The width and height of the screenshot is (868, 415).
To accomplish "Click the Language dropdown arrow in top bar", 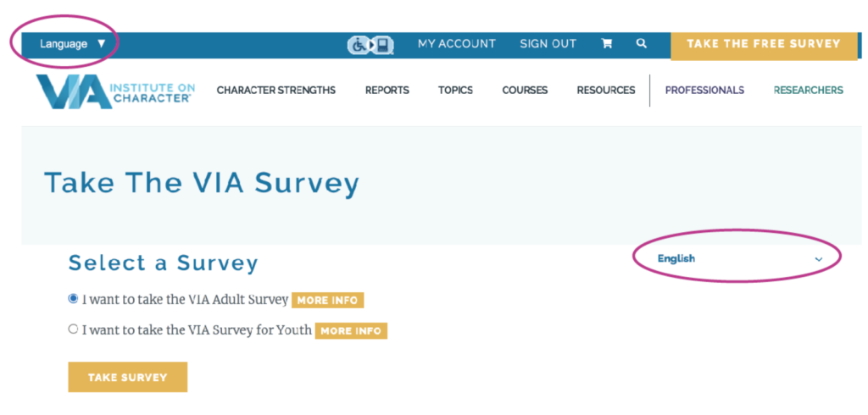I will (x=102, y=44).
